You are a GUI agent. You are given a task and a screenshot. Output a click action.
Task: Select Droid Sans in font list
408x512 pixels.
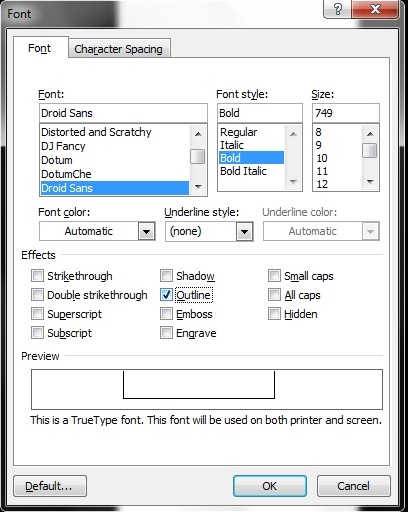click(114, 188)
